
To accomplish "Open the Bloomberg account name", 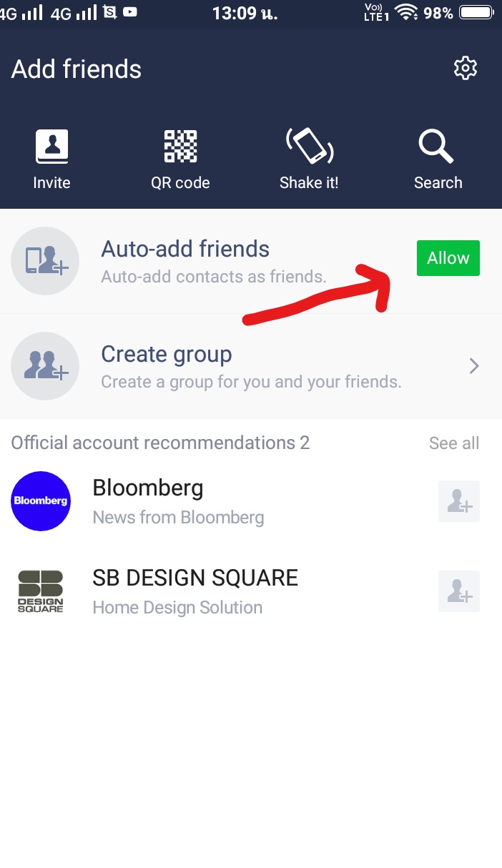I will coord(148,488).
